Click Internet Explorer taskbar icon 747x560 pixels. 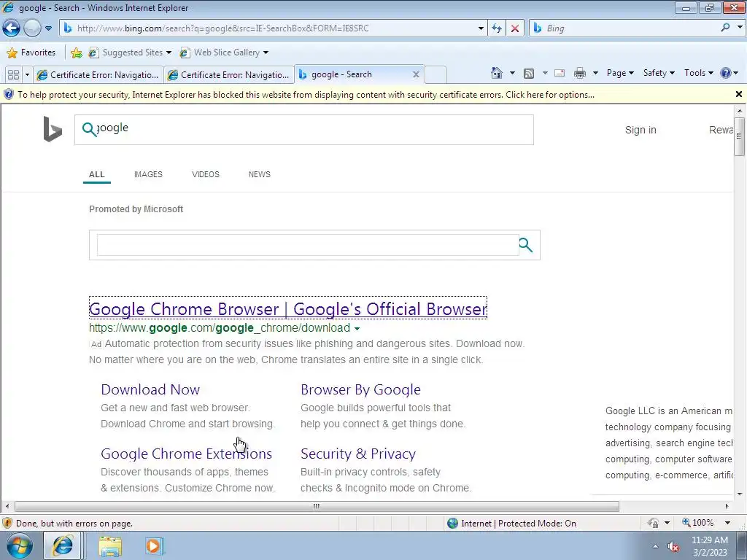[63, 545]
